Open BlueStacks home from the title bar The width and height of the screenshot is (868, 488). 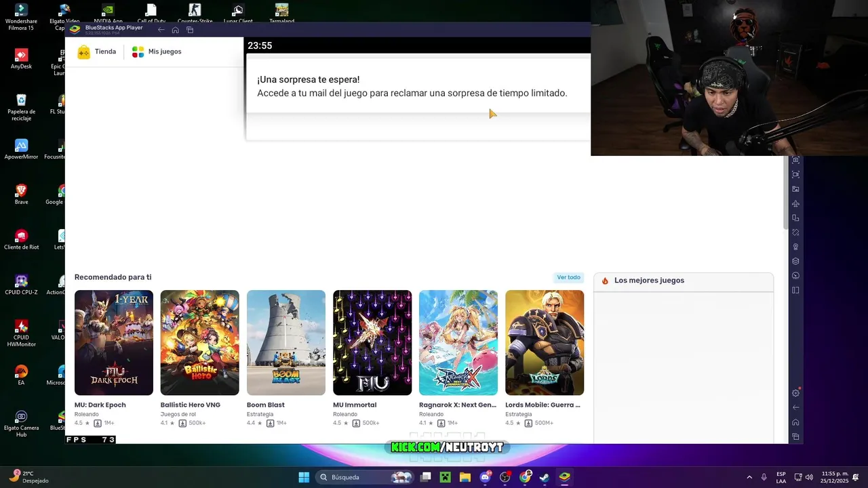(175, 30)
